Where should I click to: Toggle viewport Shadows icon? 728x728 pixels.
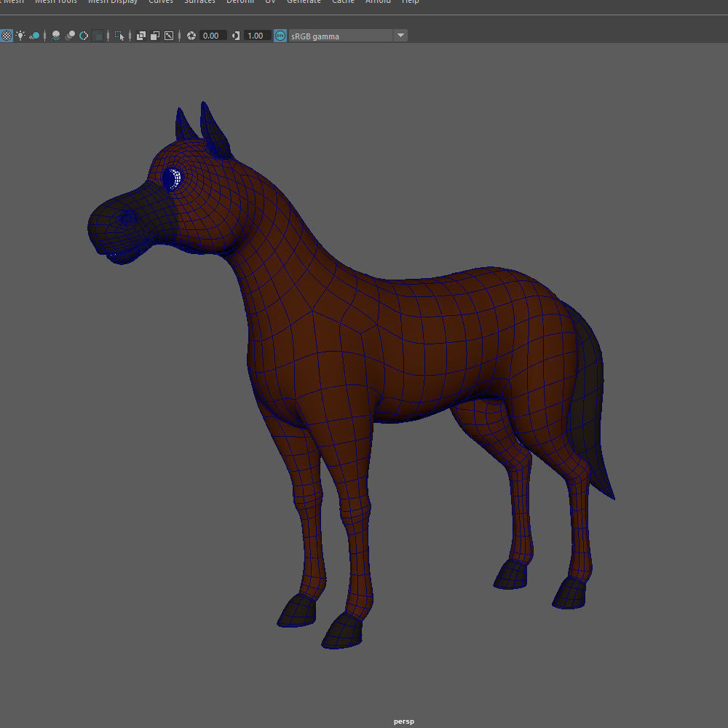35,36
